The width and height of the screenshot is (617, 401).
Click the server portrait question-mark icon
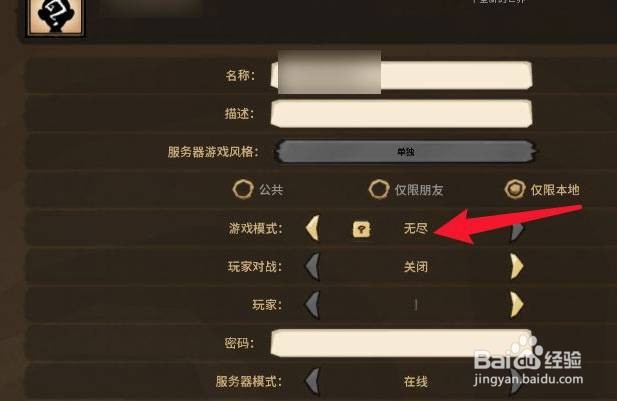(55, 17)
